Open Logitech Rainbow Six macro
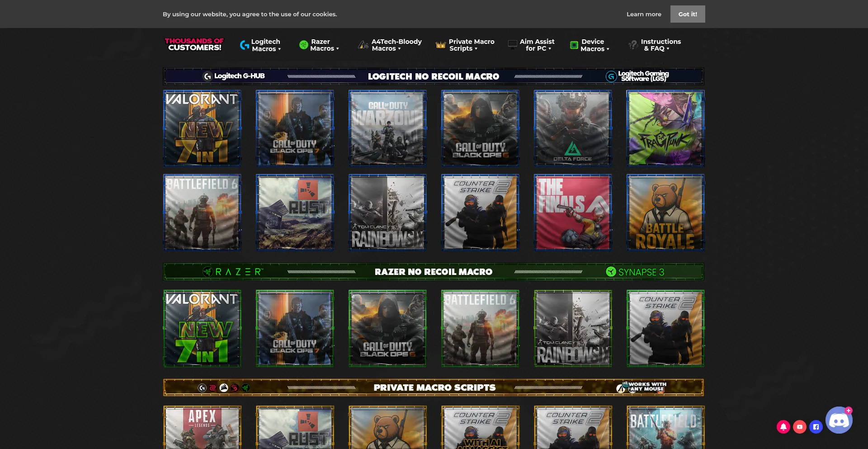This screenshot has width=868, height=449. (x=387, y=213)
